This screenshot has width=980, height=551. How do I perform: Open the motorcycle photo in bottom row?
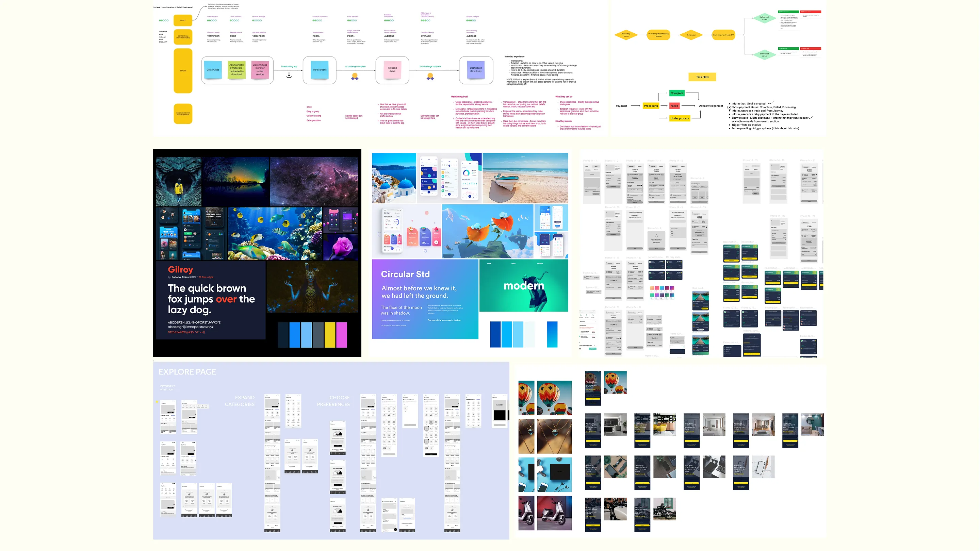[x=665, y=509]
